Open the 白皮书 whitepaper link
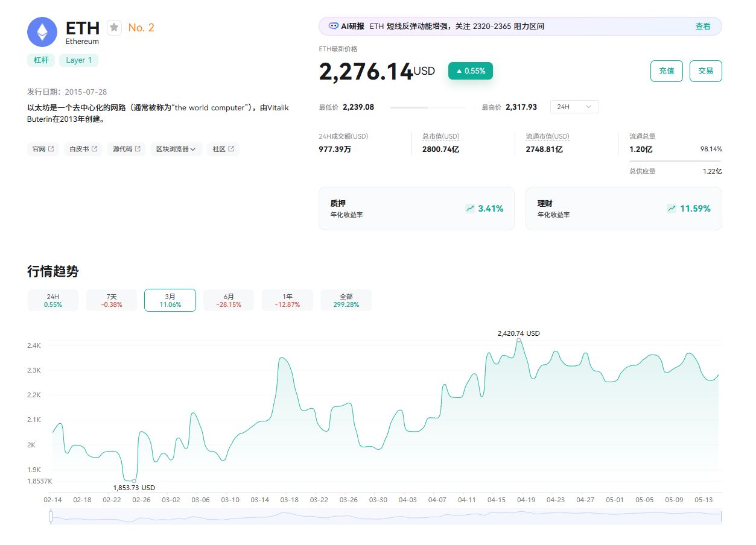This screenshot has height=545, width=756. 83,149
